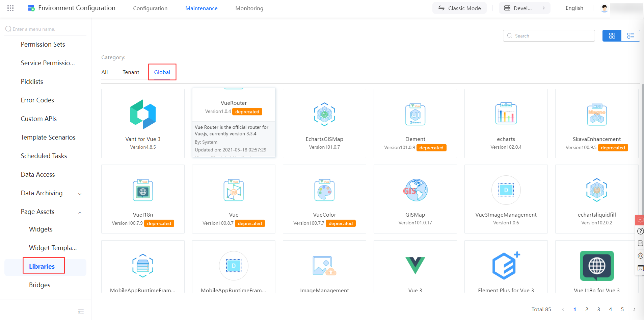
Task: Select the All category tab
Action: pyautogui.click(x=105, y=72)
